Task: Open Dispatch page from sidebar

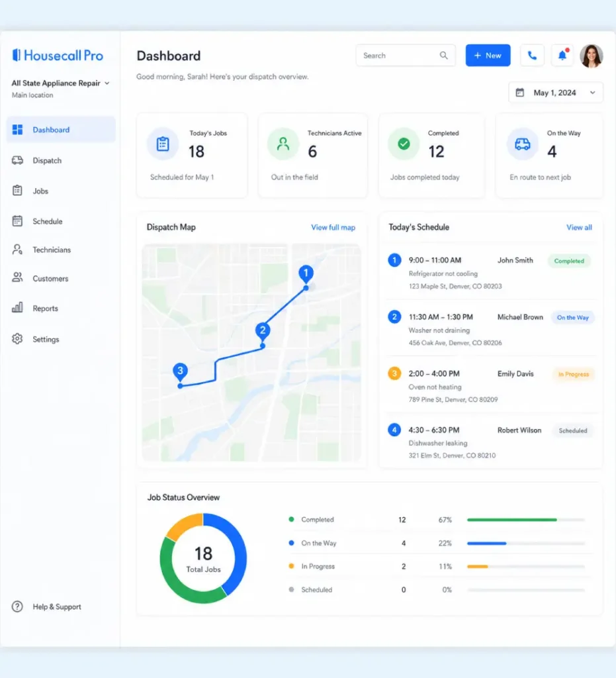Action: pyautogui.click(x=47, y=160)
